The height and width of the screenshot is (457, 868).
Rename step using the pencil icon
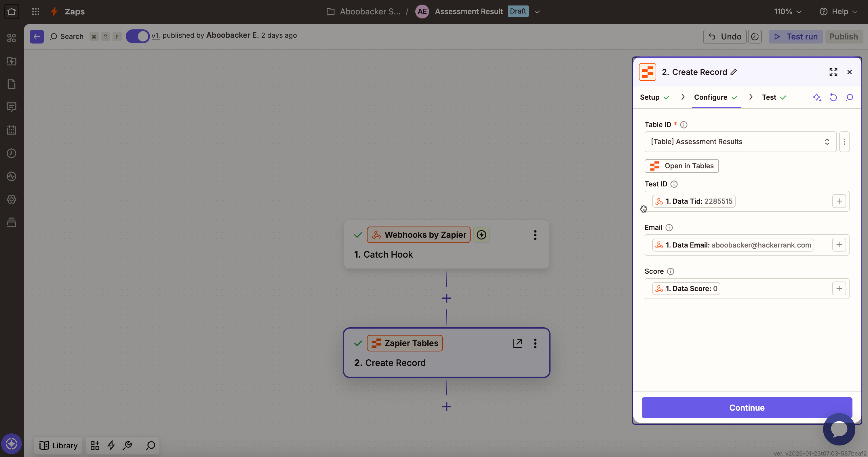(734, 72)
